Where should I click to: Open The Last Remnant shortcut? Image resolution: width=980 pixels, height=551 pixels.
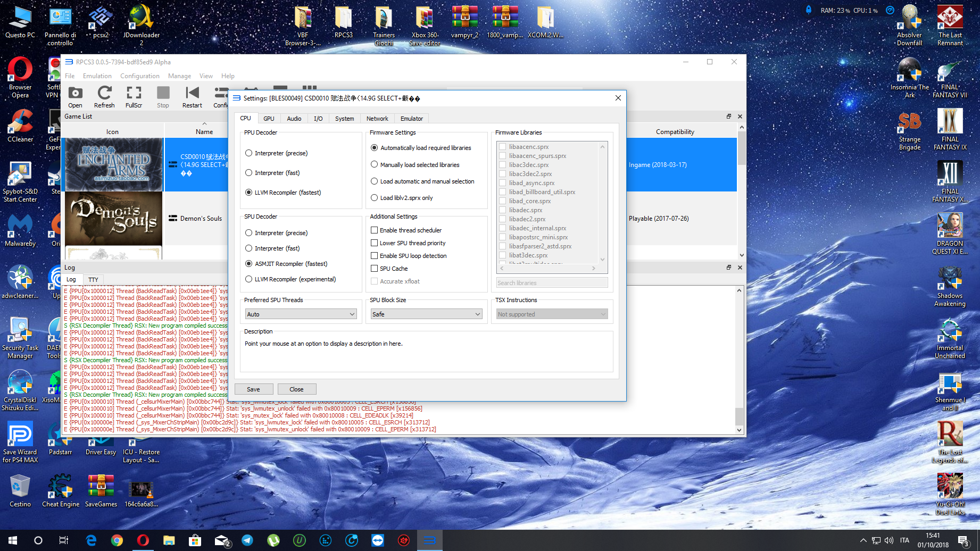coord(950,26)
